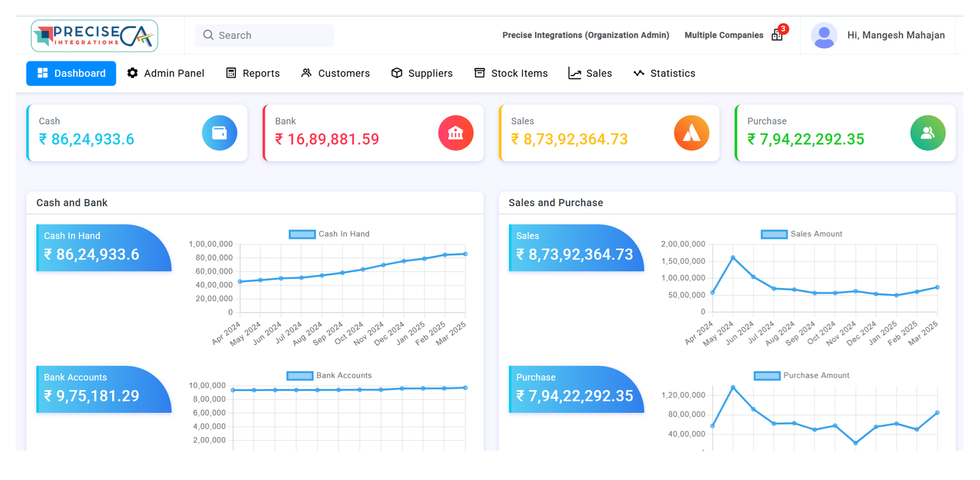The width and height of the screenshot is (980, 480).
Task: Click the orange Sales summary icon
Action: (x=692, y=133)
